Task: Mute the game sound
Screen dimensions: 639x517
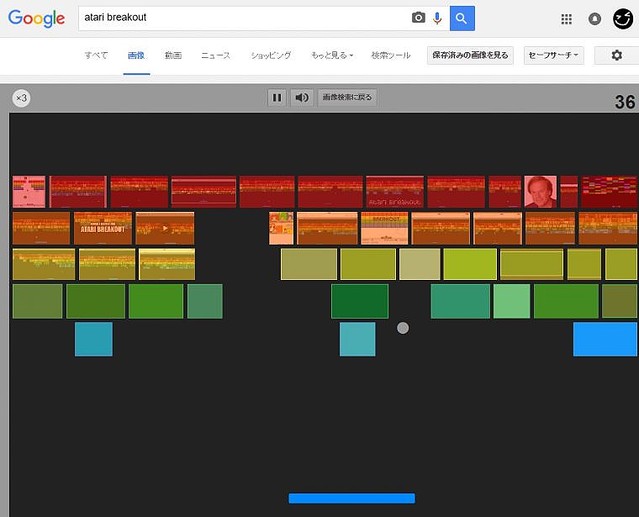Action: 301,97
